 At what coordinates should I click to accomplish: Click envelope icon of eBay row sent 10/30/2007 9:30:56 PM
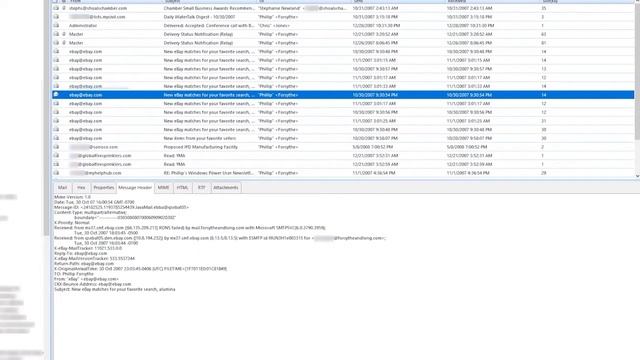click(56, 112)
